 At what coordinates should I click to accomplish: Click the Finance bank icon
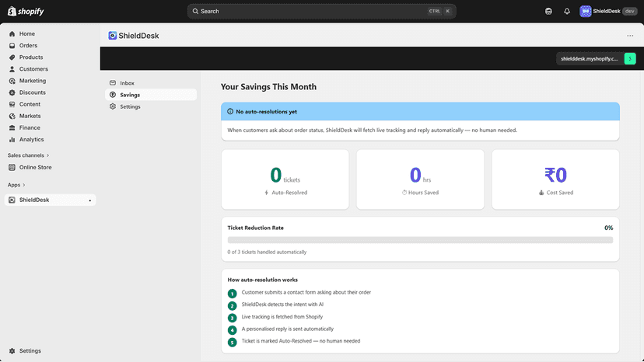coord(12,127)
